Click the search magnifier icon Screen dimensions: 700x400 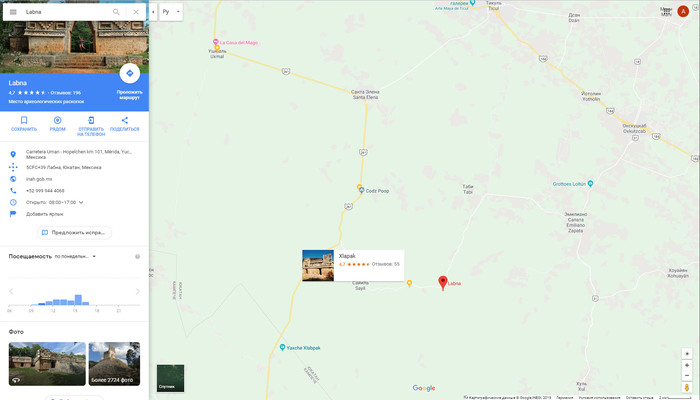point(116,12)
